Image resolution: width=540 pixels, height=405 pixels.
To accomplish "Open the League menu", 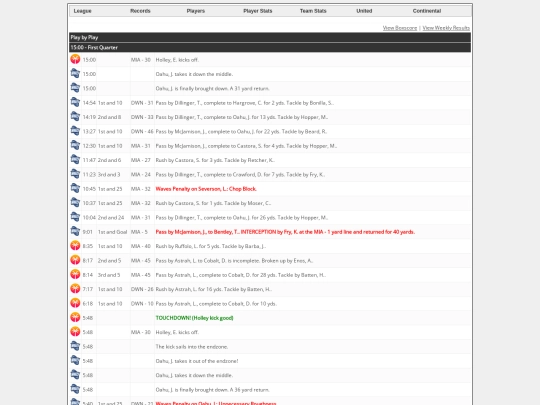I will coord(83,11).
